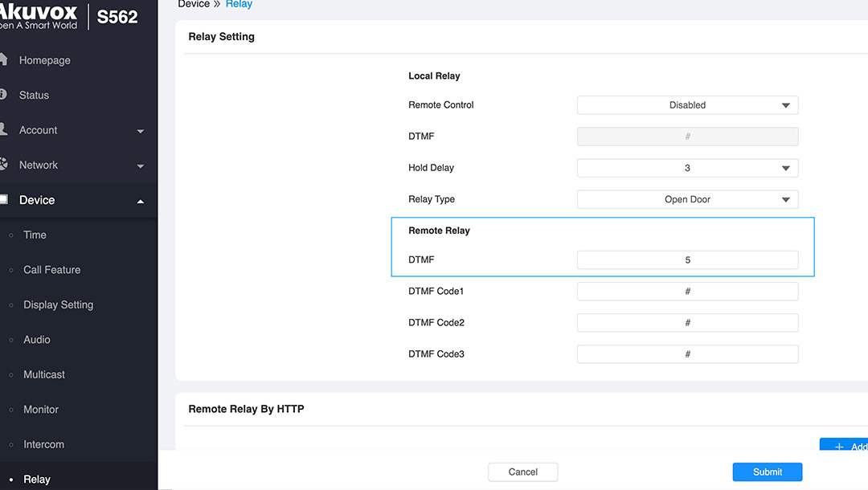868x490 pixels.
Task: Collapse the Device menu section
Action: point(141,201)
